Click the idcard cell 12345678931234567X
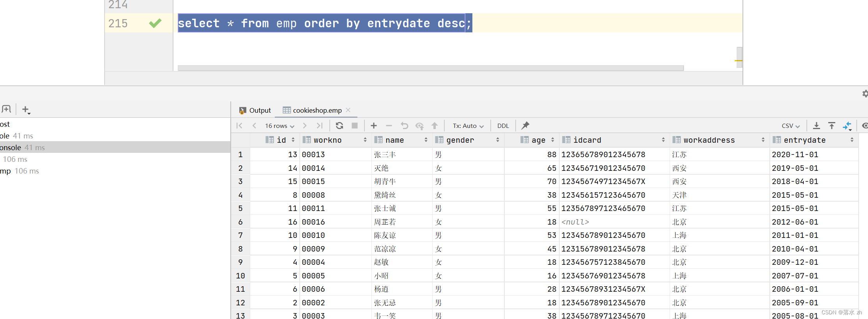This screenshot has width=868, height=319. point(614,289)
